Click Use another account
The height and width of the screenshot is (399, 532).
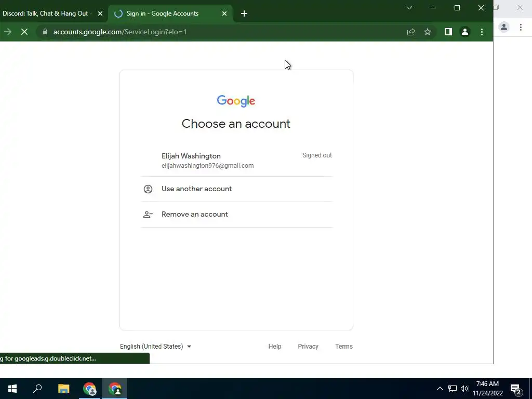236,189
